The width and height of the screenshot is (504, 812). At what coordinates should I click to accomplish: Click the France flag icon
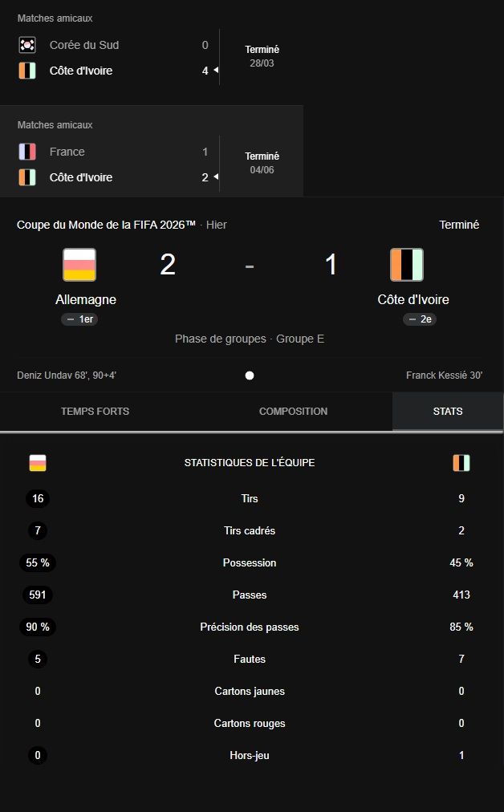(x=27, y=152)
